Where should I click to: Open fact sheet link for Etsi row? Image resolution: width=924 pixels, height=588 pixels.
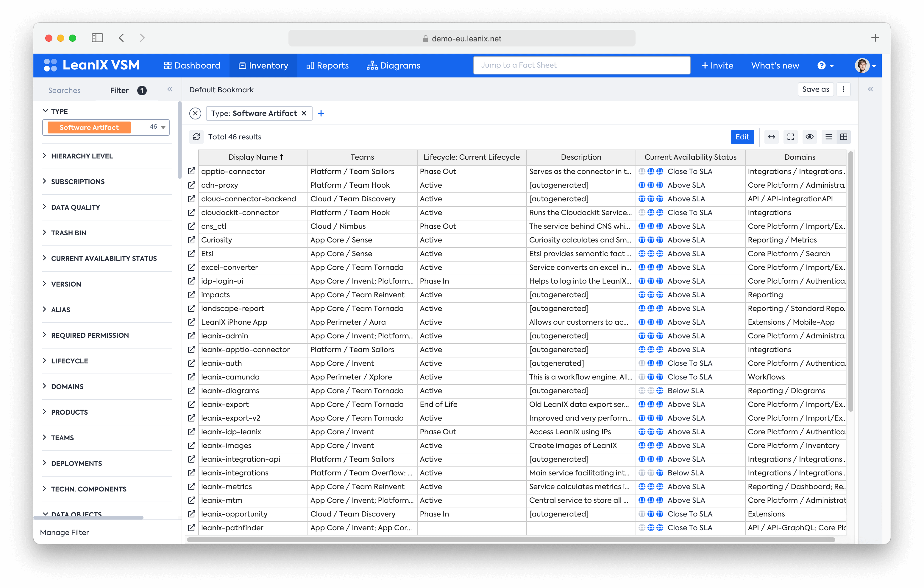click(191, 253)
